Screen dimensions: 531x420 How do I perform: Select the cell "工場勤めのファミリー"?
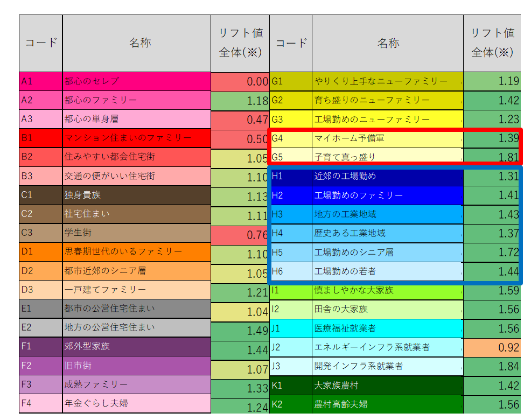(x=387, y=195)
